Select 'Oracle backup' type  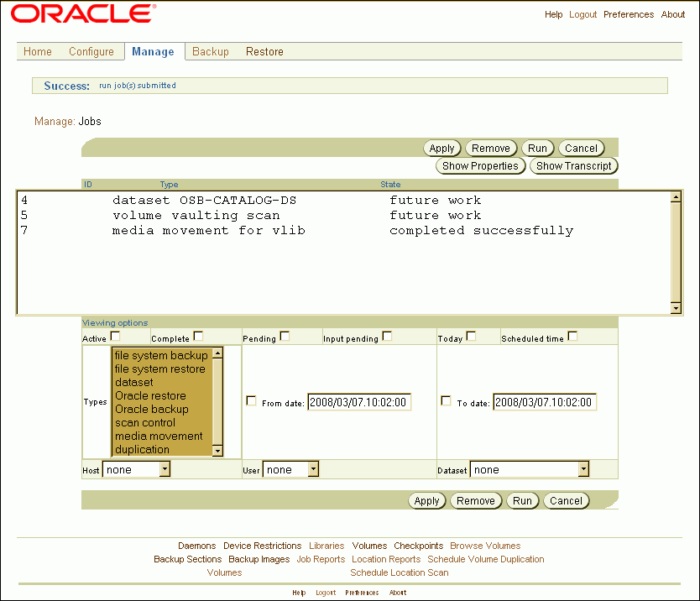(162, 409)
